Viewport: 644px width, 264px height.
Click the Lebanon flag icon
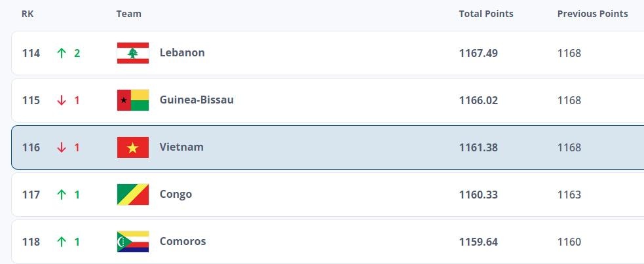pyautogui.click(x=133, y=53)
